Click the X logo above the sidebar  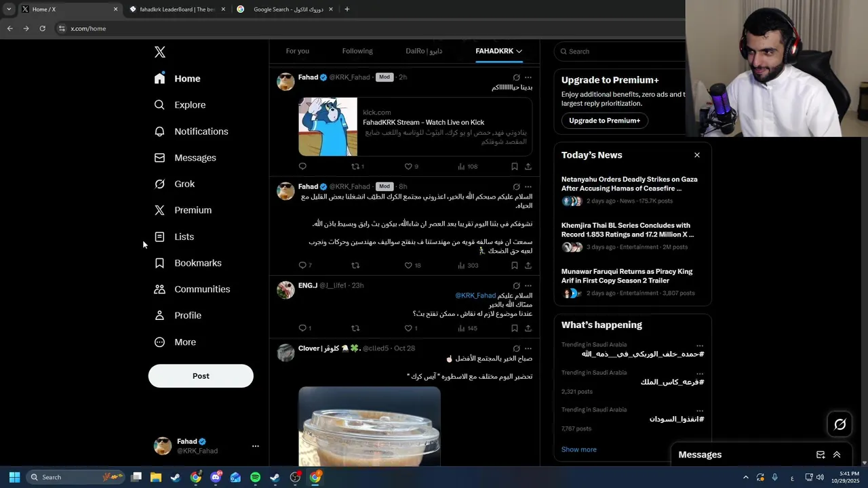point(159,52)
